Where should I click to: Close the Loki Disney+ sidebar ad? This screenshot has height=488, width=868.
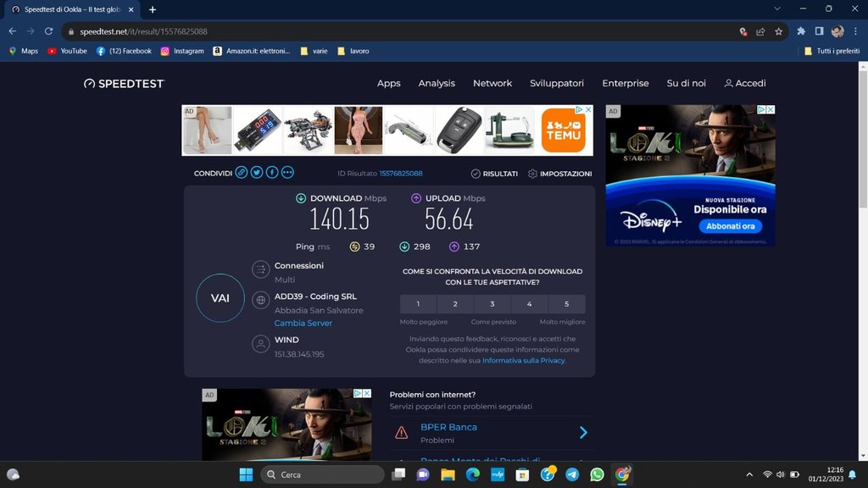tap(770, 109)
